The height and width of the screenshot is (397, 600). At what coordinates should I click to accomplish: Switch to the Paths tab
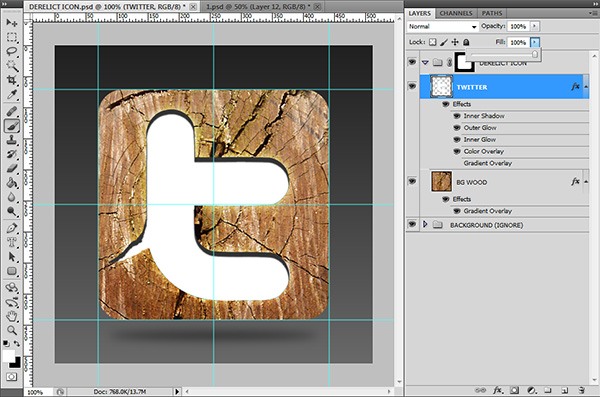(x=492, y=13)
